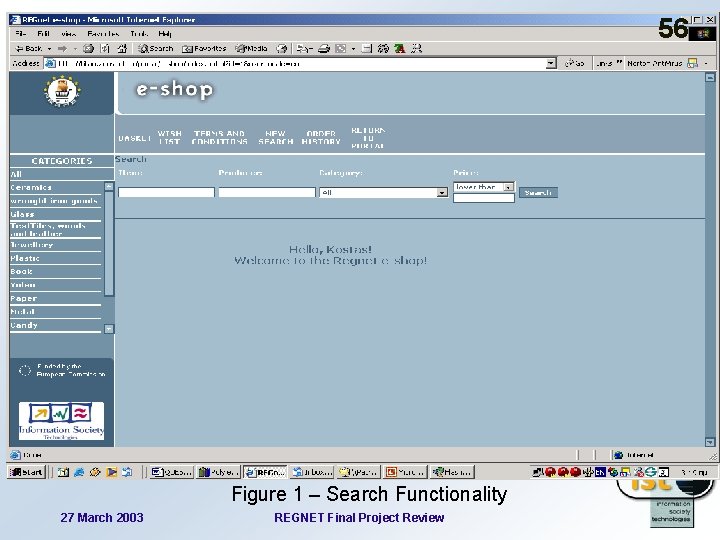Click the Norton AntiVirus toolbar icon
720x540 pixels.
point(692,63)
